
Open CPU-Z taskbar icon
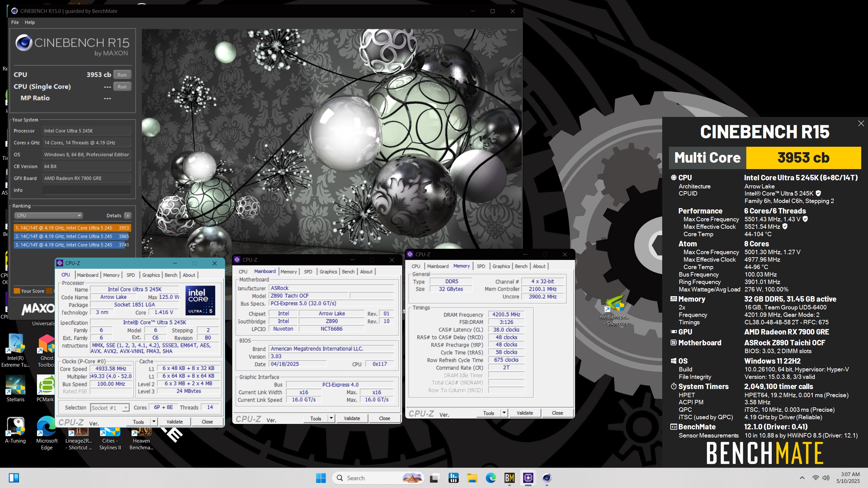[528, 478]
